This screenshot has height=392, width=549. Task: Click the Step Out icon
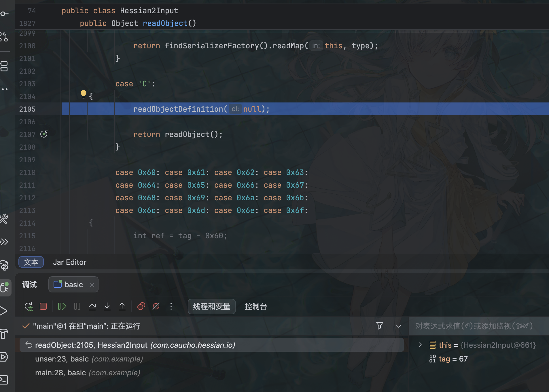point(122,307)
